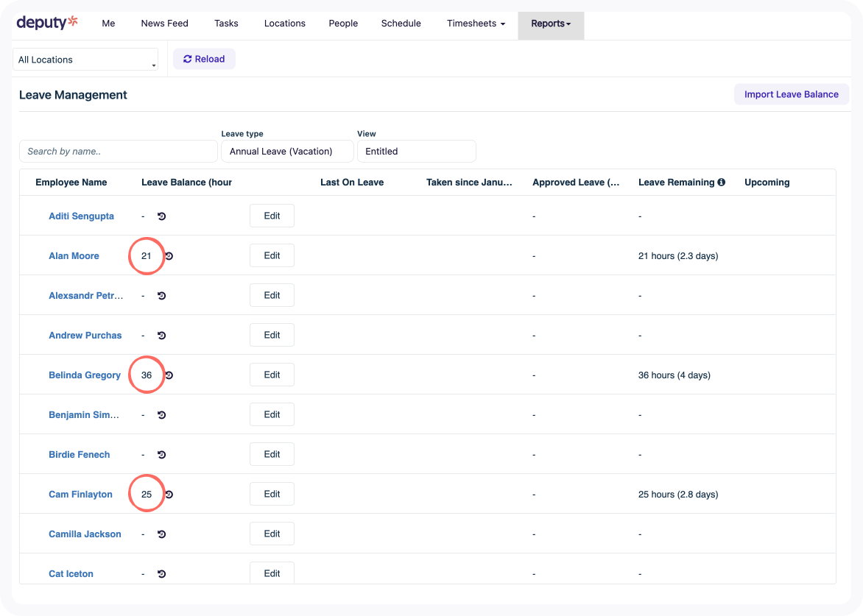Switch to the Schedule page
This screenshot has height=616, width=863.
point(401,23)
